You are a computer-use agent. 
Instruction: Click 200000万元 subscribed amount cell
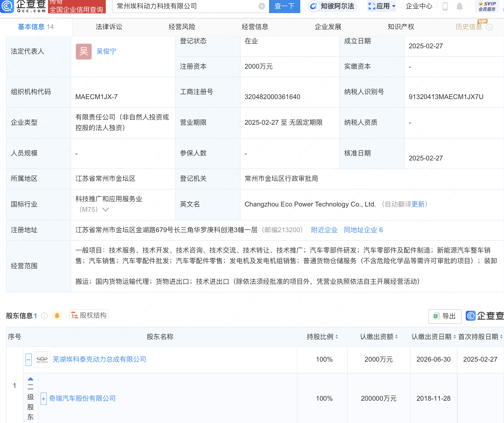[x=379, y=398]
